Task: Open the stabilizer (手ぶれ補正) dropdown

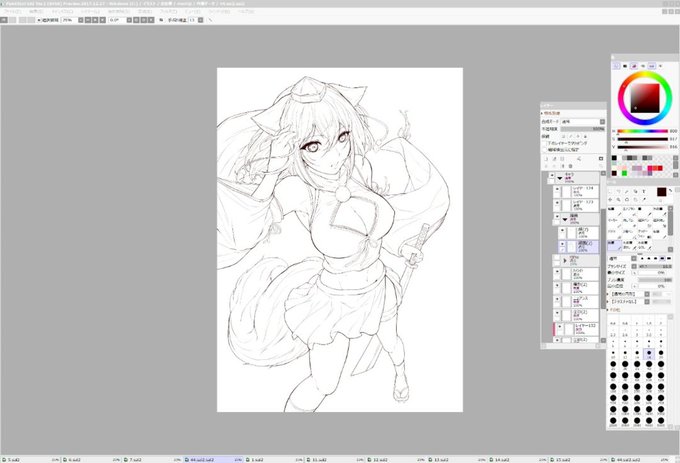Action: [x=200, y=20]
